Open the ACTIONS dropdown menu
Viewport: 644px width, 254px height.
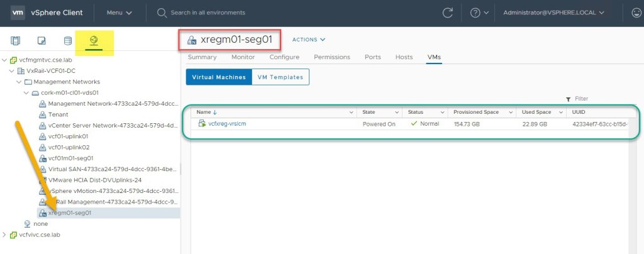click(308, 40)
